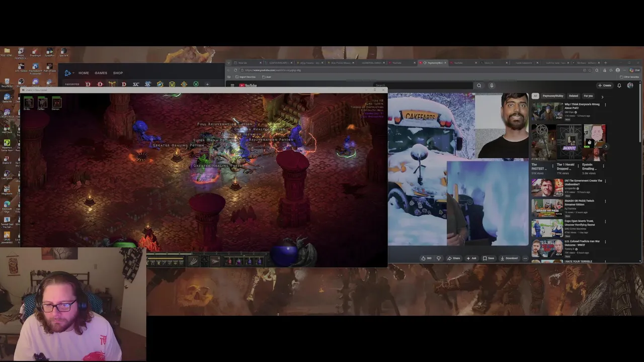
Task: Open options menu for 'Did The Government' video
Action: pyautogui.click(x=605, y=181)
